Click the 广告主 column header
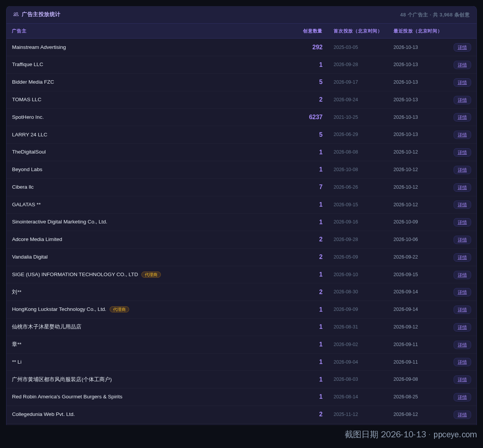Viewport: 483px width, 448px height. 19,31
